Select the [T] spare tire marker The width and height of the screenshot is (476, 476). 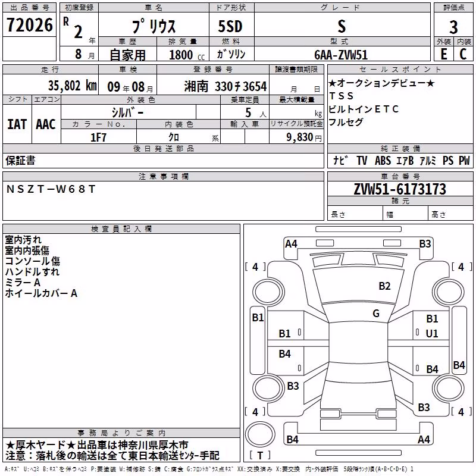click(x=260, y=455)
